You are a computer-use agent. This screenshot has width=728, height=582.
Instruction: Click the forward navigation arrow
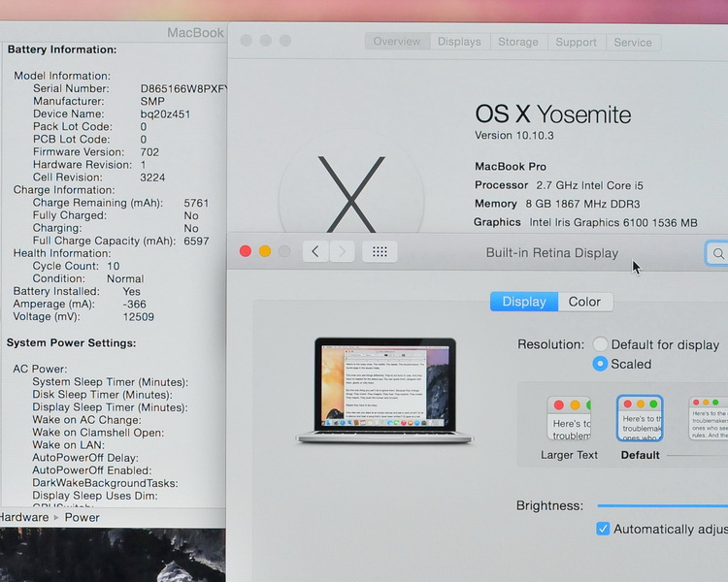point(343,251)
